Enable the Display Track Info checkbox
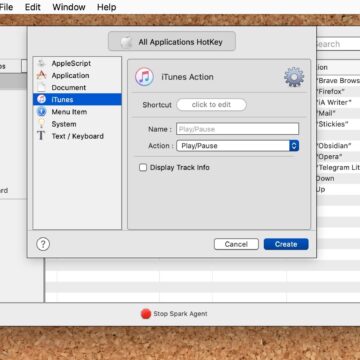 click(143, 167)
